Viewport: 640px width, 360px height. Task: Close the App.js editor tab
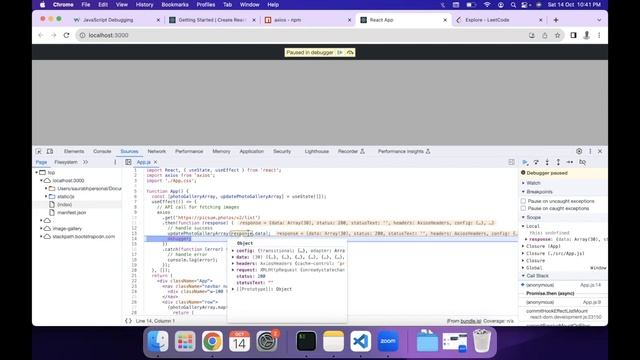click(155, 162)
